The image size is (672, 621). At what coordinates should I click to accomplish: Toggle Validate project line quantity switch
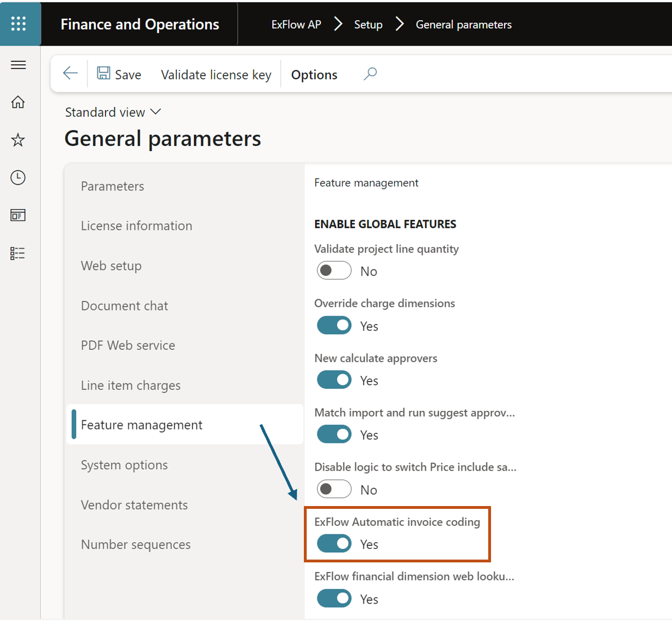coord(334,270)
